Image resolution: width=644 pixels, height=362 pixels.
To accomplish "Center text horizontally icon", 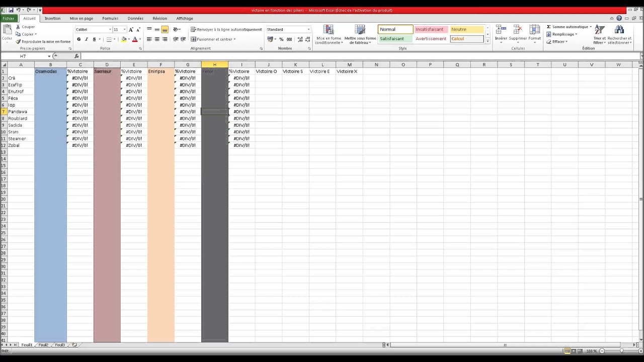I will click(x=157, y=39).
